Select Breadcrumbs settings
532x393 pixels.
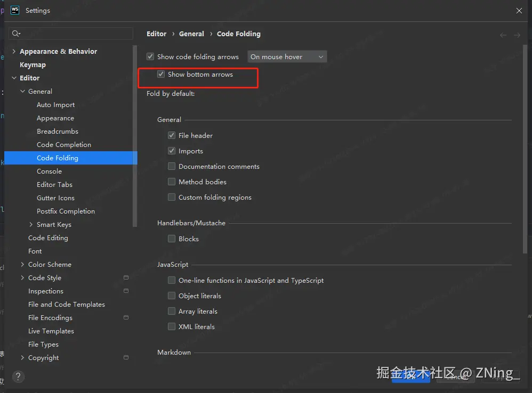58,131
